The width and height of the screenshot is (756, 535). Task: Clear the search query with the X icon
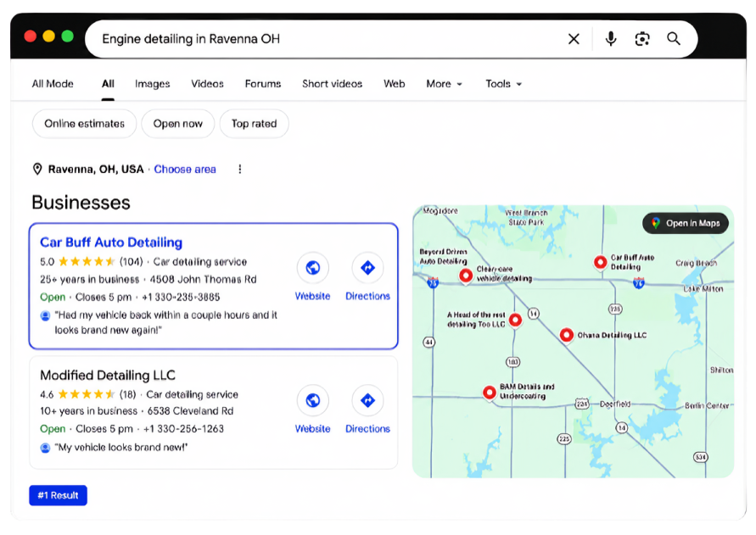[574, 39]
